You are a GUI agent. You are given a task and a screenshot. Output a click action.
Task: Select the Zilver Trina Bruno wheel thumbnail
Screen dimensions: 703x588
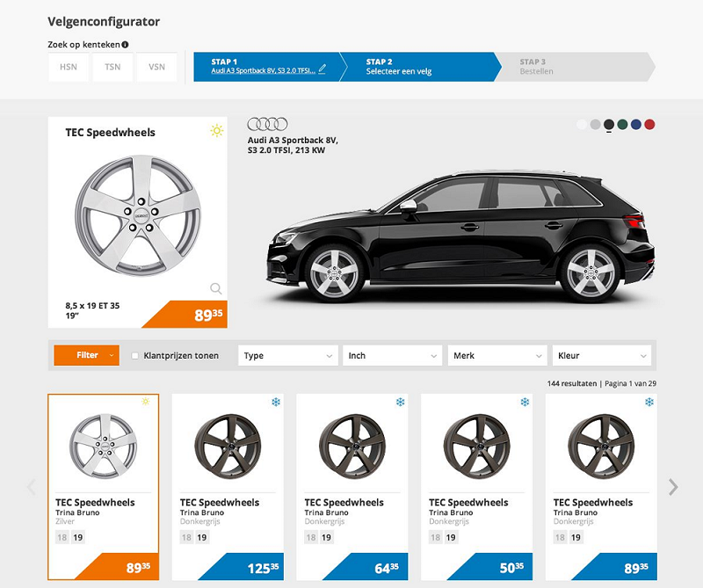[x=104, y=446]
